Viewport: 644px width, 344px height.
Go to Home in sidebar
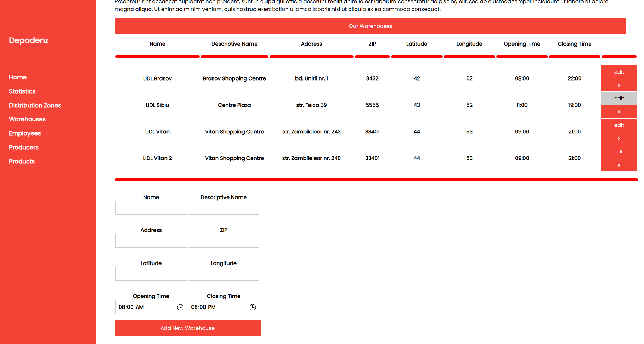18,77
